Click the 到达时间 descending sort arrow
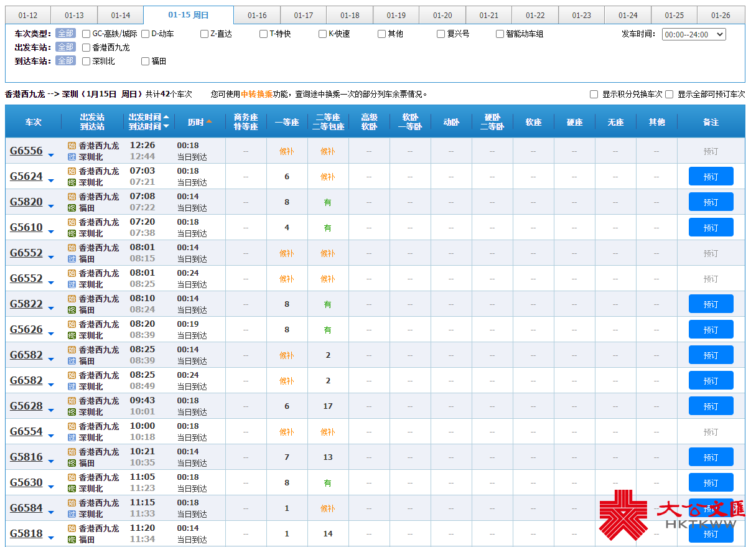The image size is (756, 547). (x=166, y=127)
